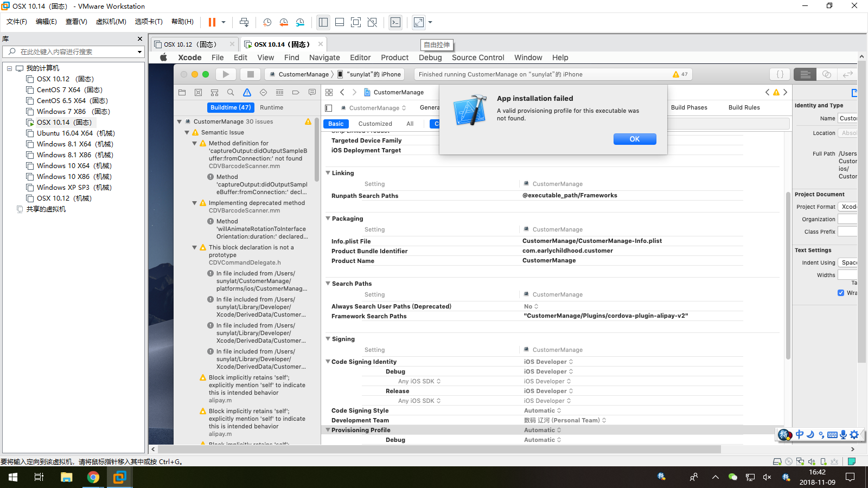This screenshot has width=868, height=488.
Task: Open the Xcode Debug menu
Action: (430, 57)
